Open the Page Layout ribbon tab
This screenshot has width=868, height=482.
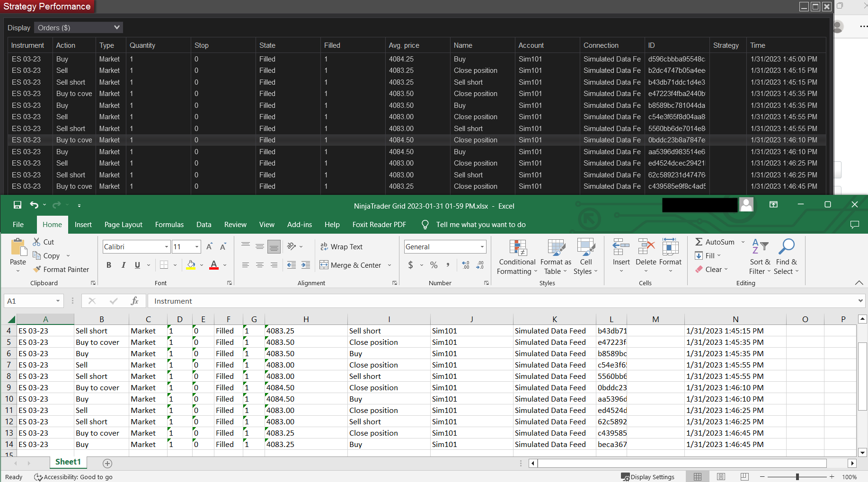tap(123, 225)
